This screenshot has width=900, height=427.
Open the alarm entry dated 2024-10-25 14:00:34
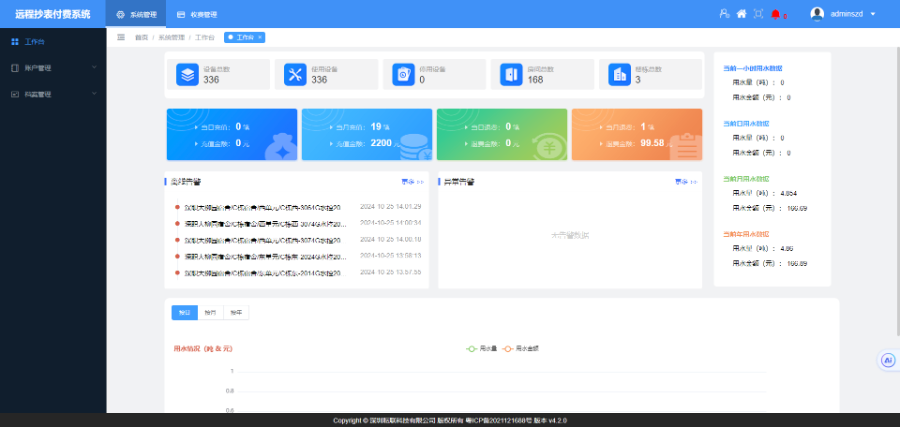(298, 223)
